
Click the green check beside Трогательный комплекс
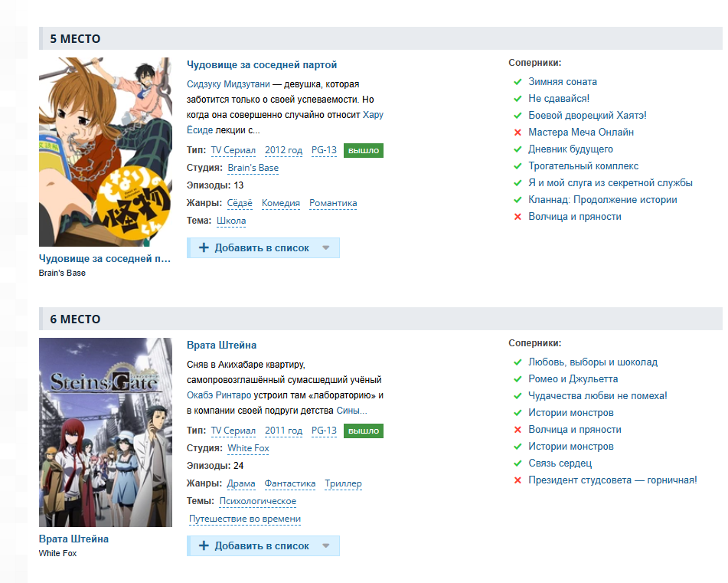[517, 165]
